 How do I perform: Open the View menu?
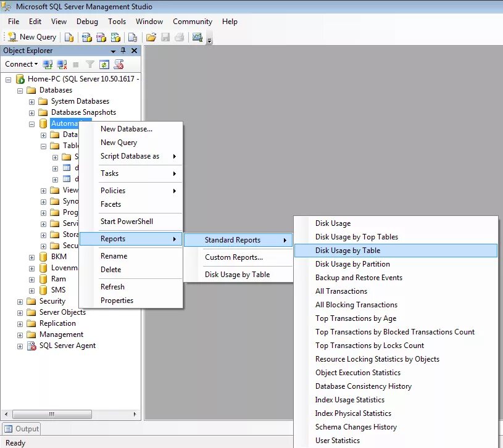pos(59,22)
